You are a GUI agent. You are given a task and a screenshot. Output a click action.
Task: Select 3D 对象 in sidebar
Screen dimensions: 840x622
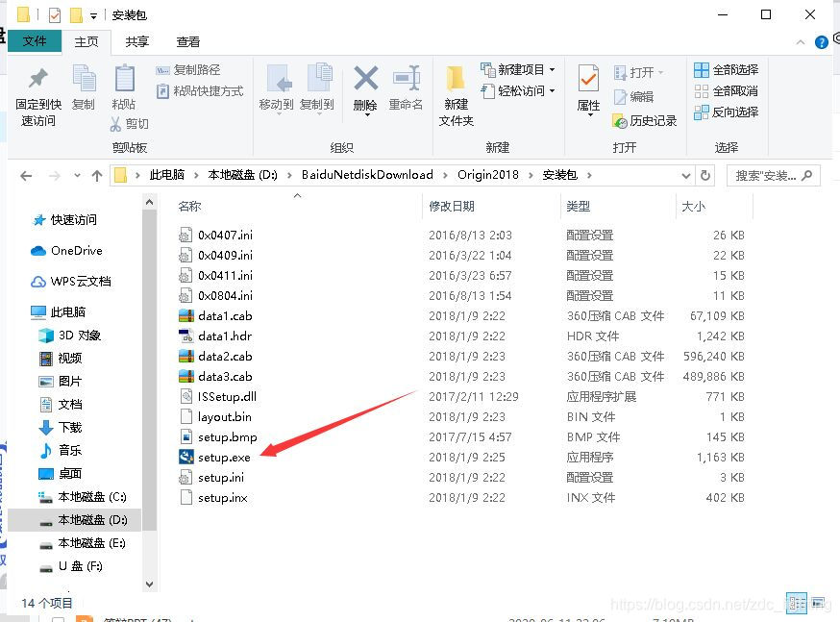(x=69, y=336)
